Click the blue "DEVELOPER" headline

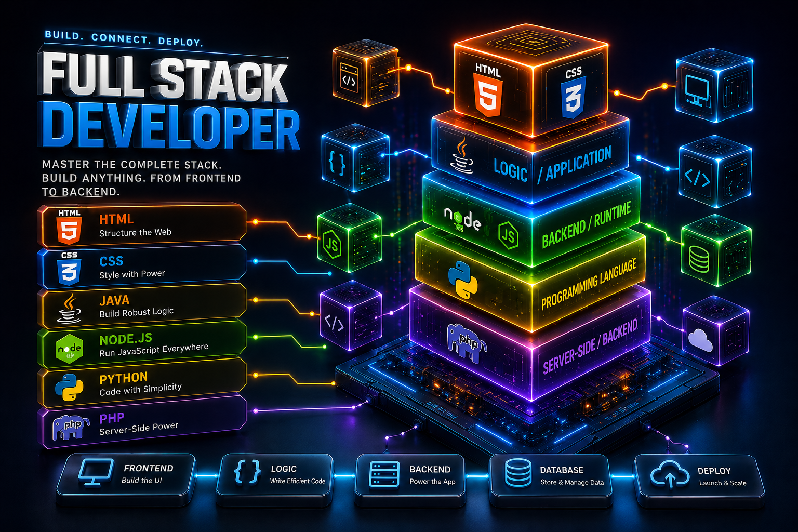pyautogui.click(x=171, y=126)
